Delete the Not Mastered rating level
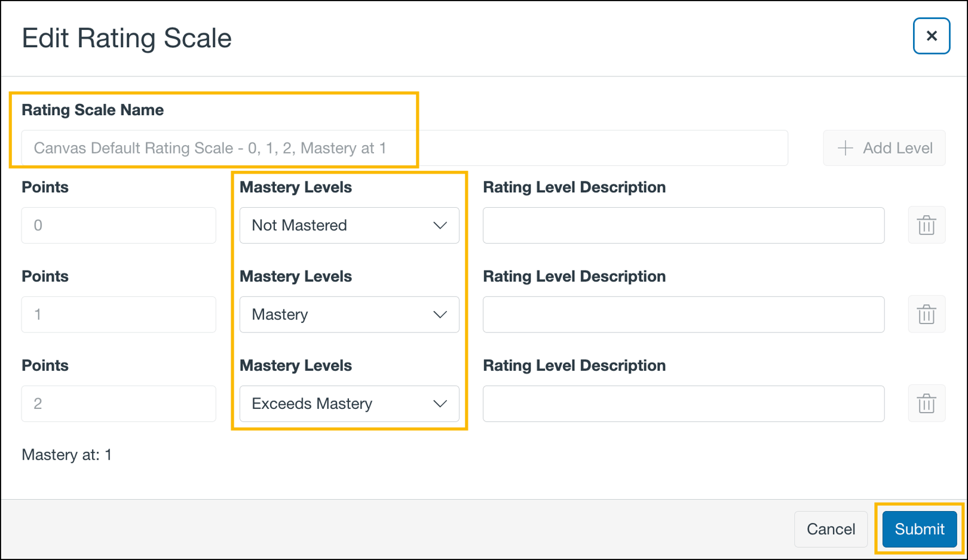 tap(926, 225)
